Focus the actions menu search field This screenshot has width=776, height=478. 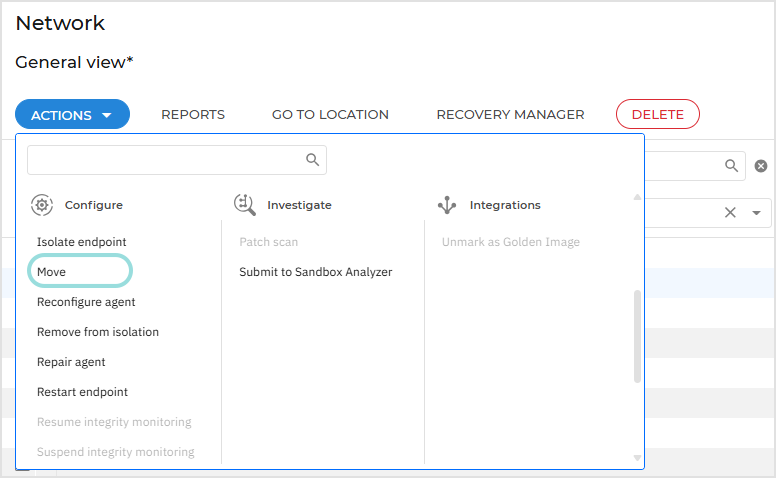165,160
